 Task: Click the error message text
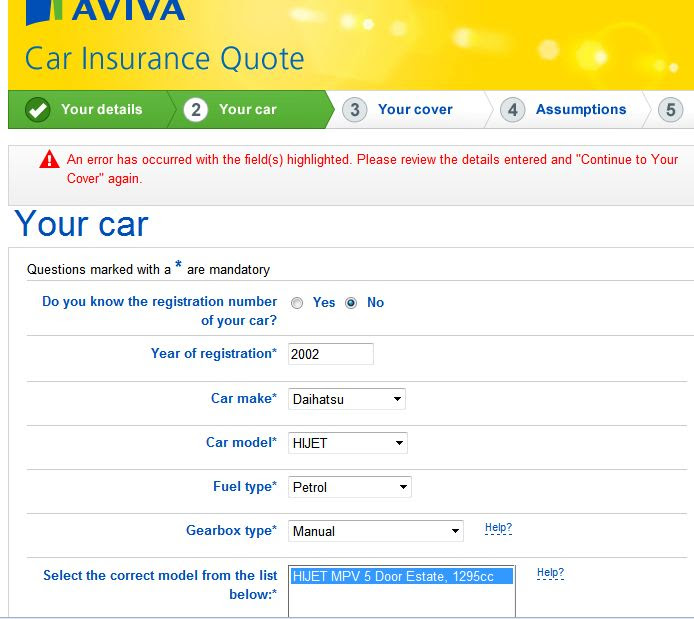click(x=372, y=169)
